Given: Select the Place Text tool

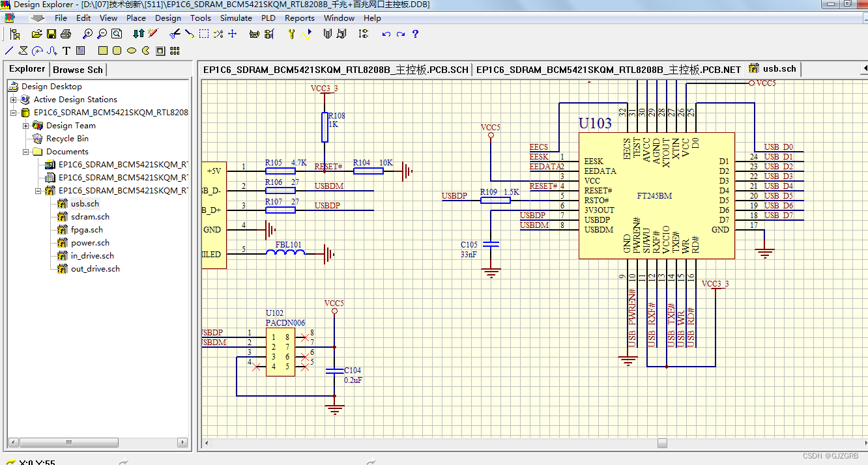Looking at the screenshot, I should (66, 49).
